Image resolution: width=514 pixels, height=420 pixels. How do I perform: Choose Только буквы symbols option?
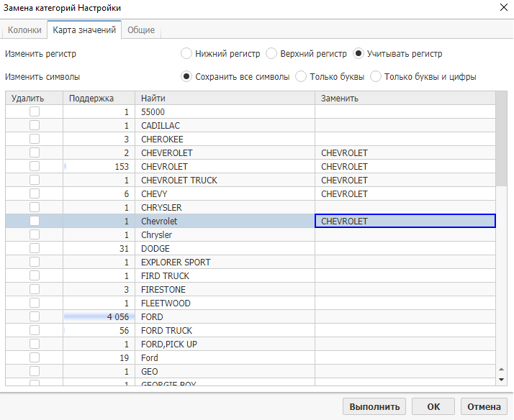pos(302,77)
